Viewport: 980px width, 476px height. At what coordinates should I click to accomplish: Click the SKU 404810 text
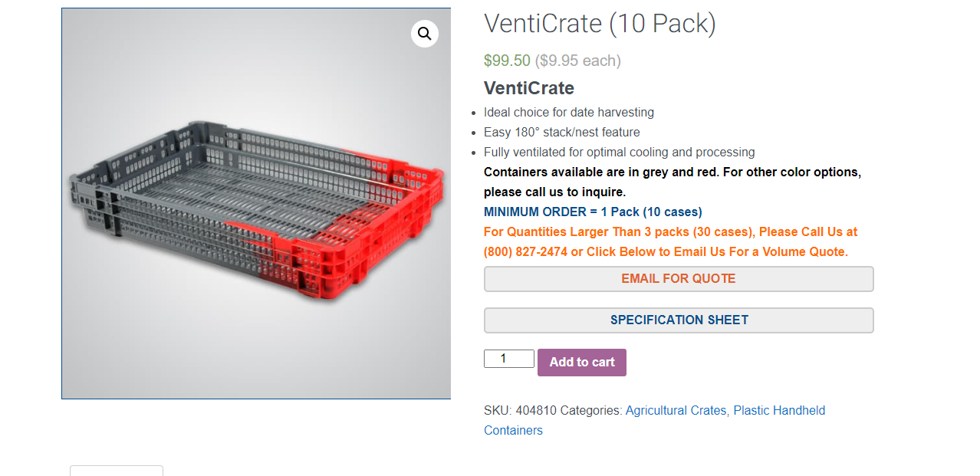point(521,411)
